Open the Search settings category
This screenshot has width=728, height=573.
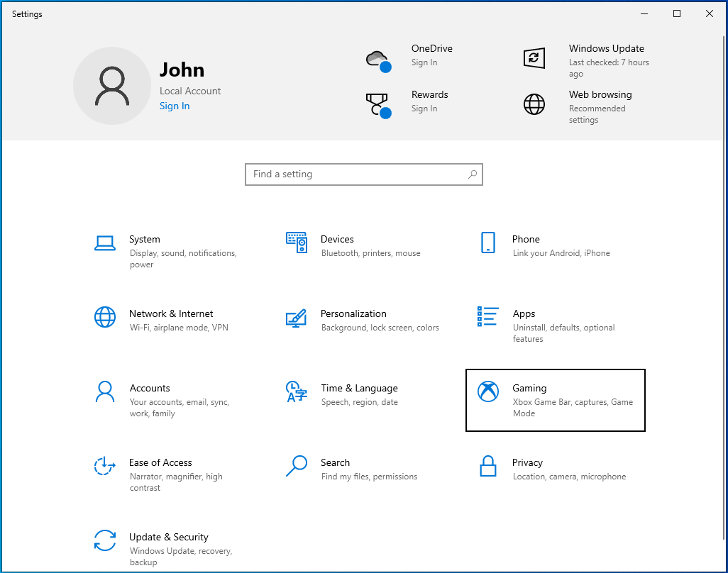click(335, 462)
